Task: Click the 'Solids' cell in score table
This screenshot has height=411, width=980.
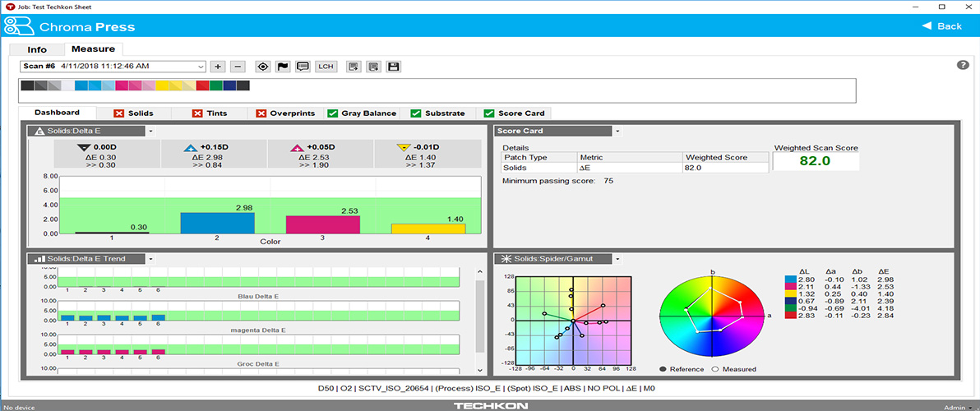Action: [540, 168]
